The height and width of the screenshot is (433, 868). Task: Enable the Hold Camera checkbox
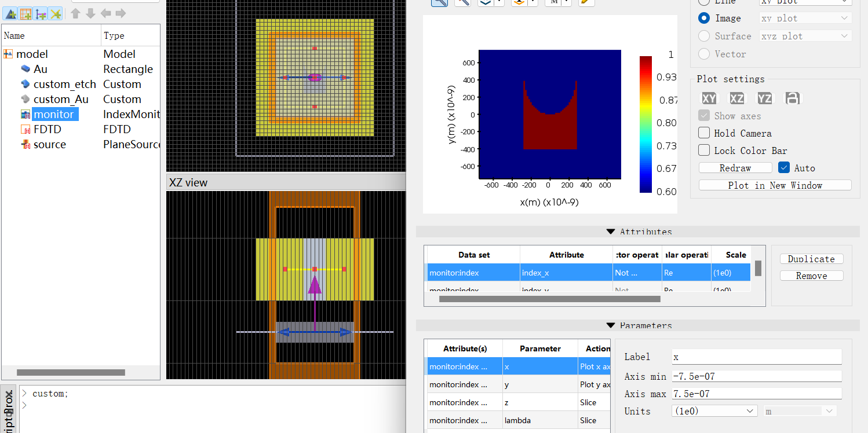click(704, 133)
